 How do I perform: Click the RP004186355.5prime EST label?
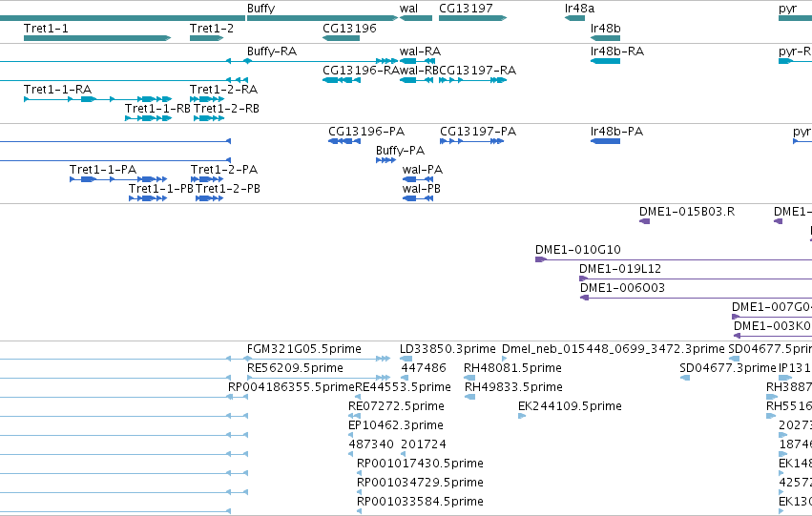pos(292,387)
